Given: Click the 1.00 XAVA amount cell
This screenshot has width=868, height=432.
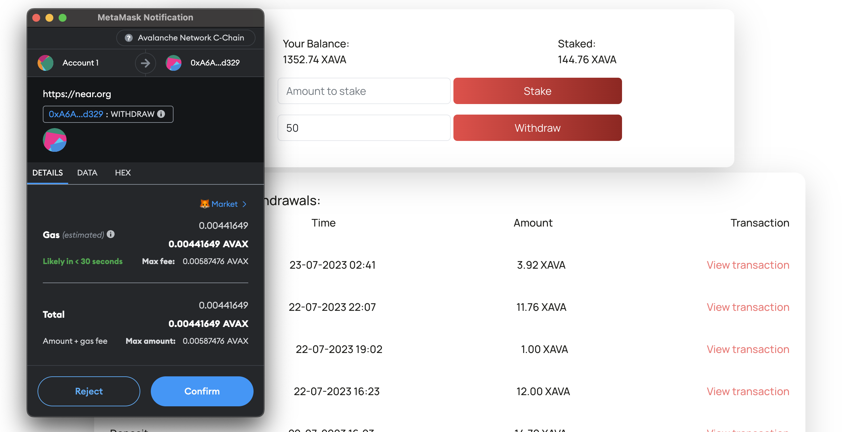Looking at the screenshot, I should [x=544, y=349].
